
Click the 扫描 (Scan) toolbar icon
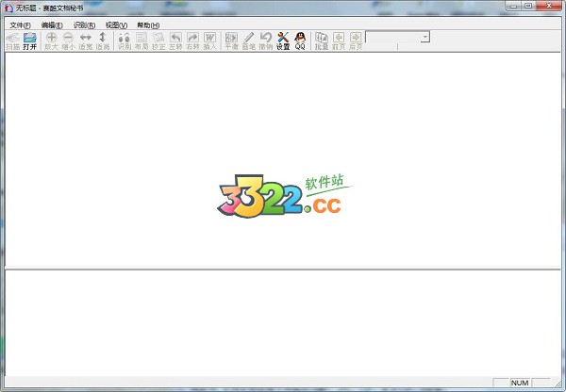click(13, 41)
